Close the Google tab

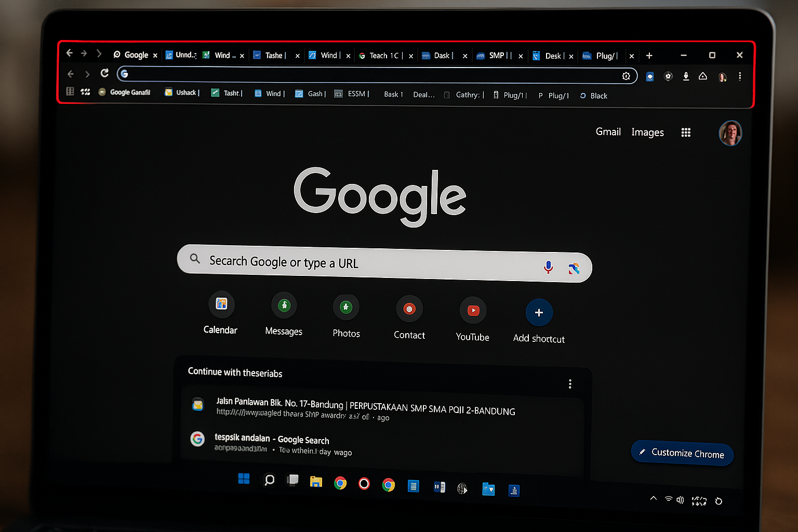click(155, 55)
